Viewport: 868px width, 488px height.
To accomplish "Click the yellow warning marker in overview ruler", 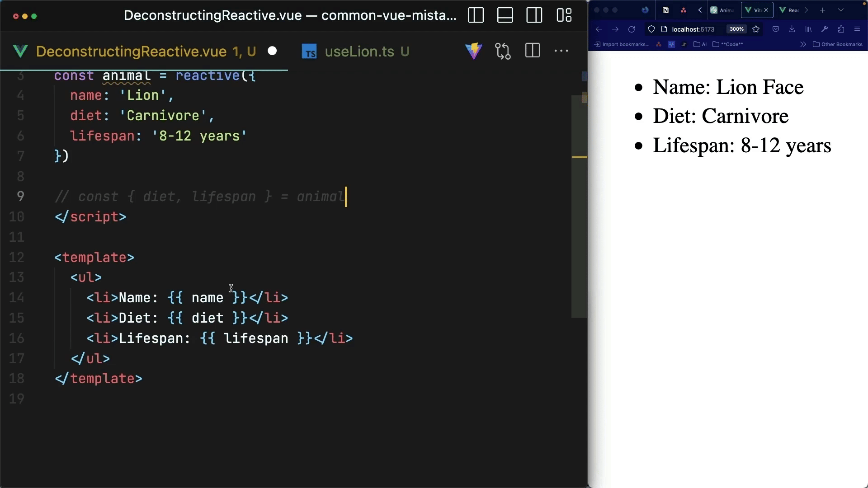I will coord(579,157).
